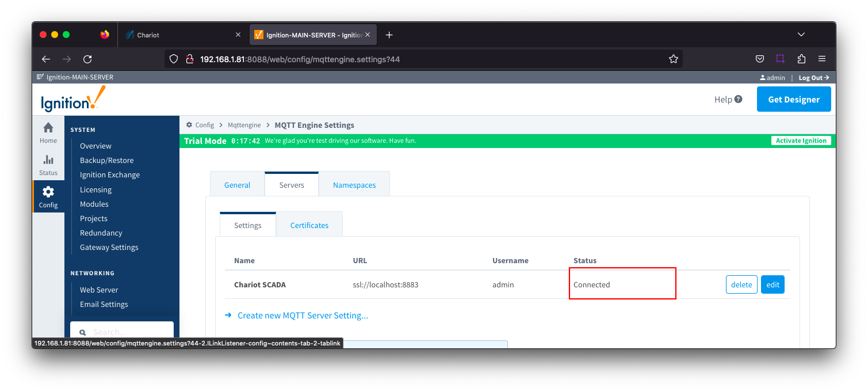Open the Certificates sub-tab

pyautogui.click(x=309, y=225)
